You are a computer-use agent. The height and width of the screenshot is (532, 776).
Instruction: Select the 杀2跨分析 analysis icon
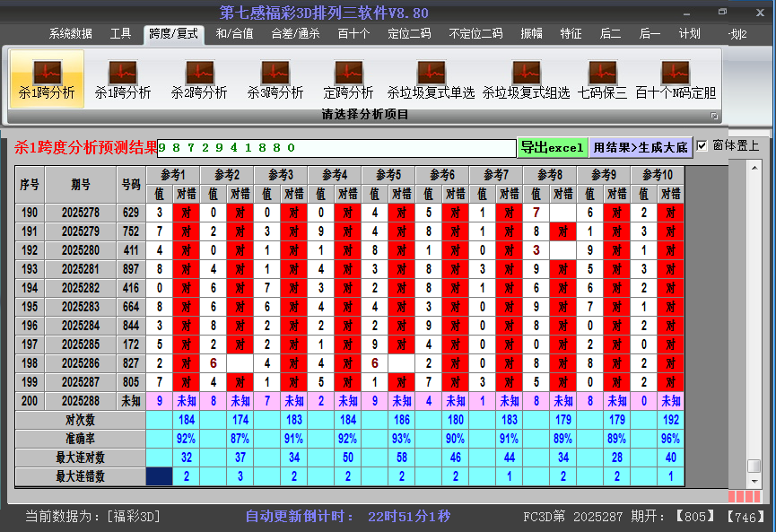(199, 79)
